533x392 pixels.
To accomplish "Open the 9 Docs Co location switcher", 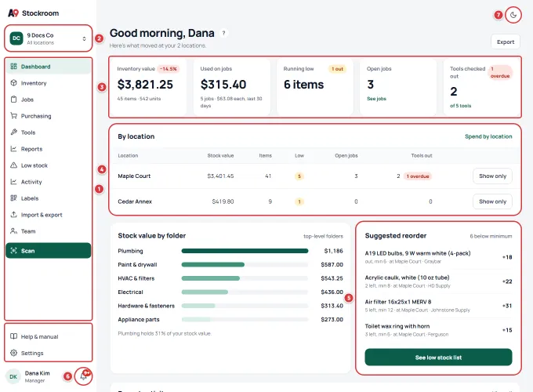I will pos(49,38).
